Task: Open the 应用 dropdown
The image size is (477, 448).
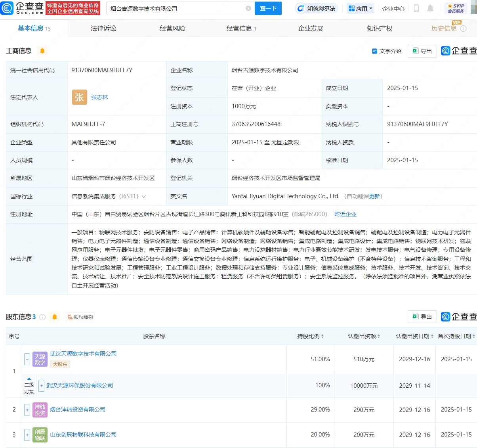Action: (360, 8)
